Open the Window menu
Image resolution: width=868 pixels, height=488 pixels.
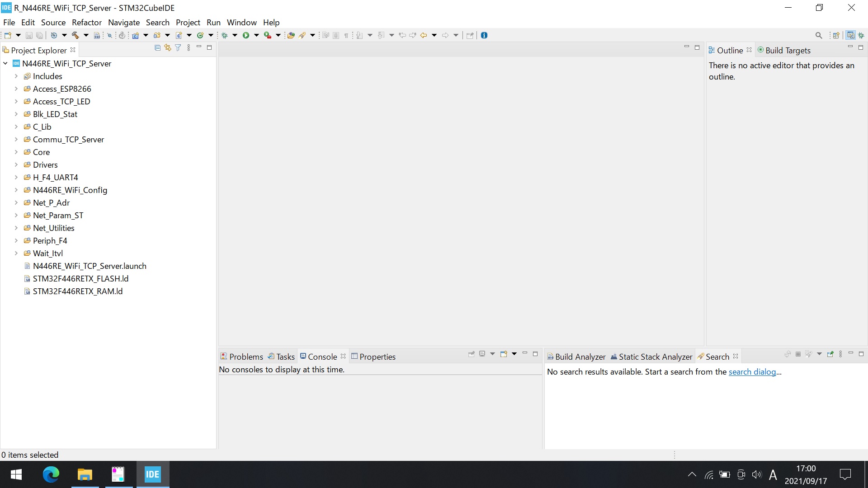(x=241, y=22)
